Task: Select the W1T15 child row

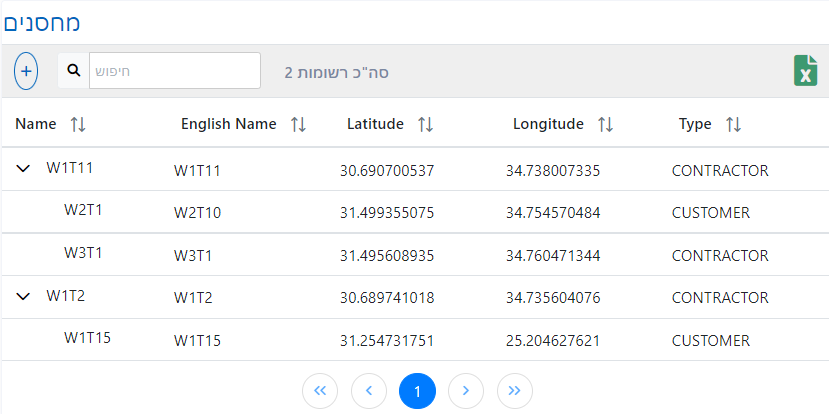Action: click(87, 338)
